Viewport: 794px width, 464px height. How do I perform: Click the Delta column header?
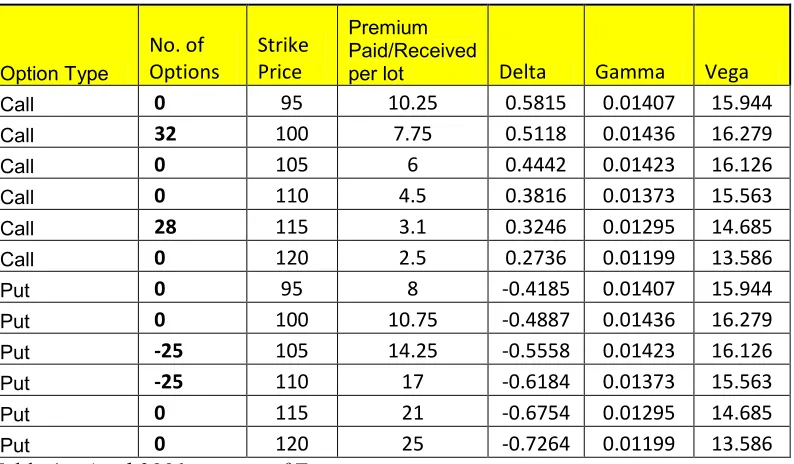pyautogui.click(x=536, y=45)
